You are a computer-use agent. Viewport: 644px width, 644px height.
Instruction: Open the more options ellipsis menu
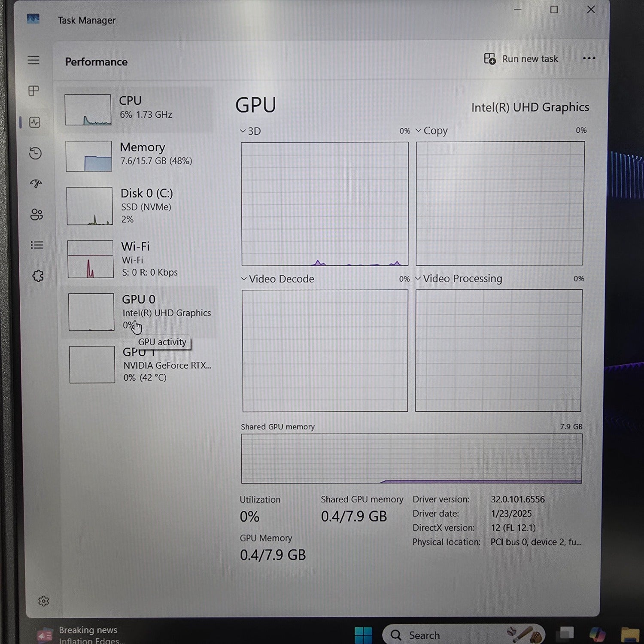[589, 58]
